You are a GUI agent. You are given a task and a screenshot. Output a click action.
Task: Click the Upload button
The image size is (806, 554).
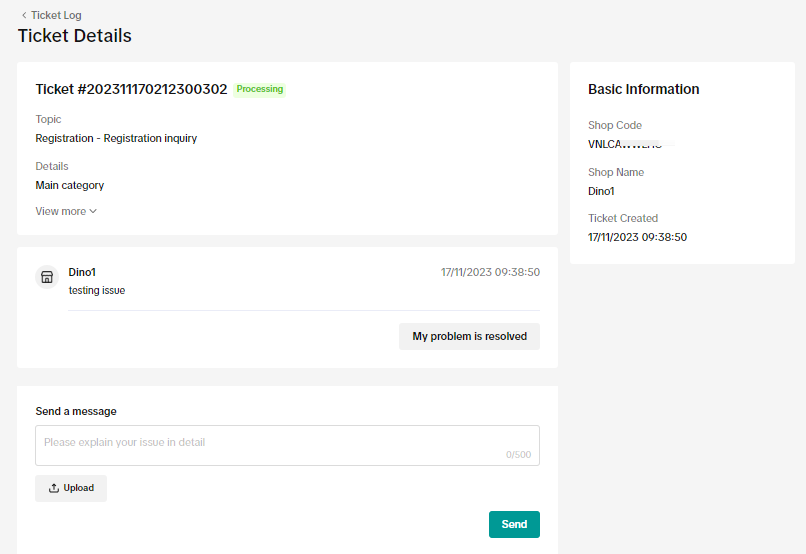pyautogui.click(x=71, y=488)
